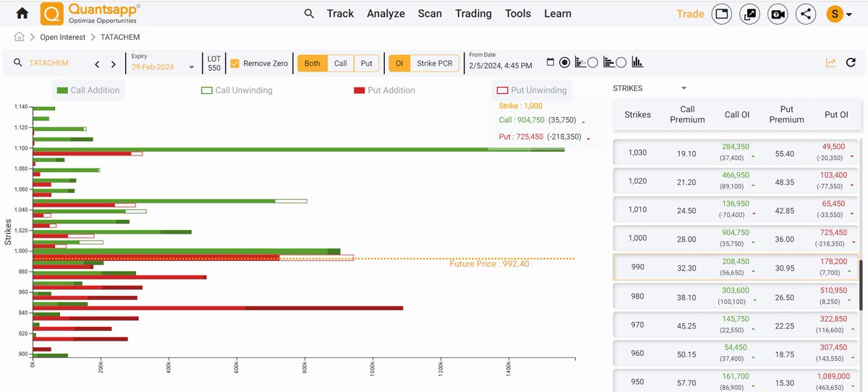The image size is (868, 392).
Task: Click the Future Price : 992.40 label
Action: click(x=488, y=264)
